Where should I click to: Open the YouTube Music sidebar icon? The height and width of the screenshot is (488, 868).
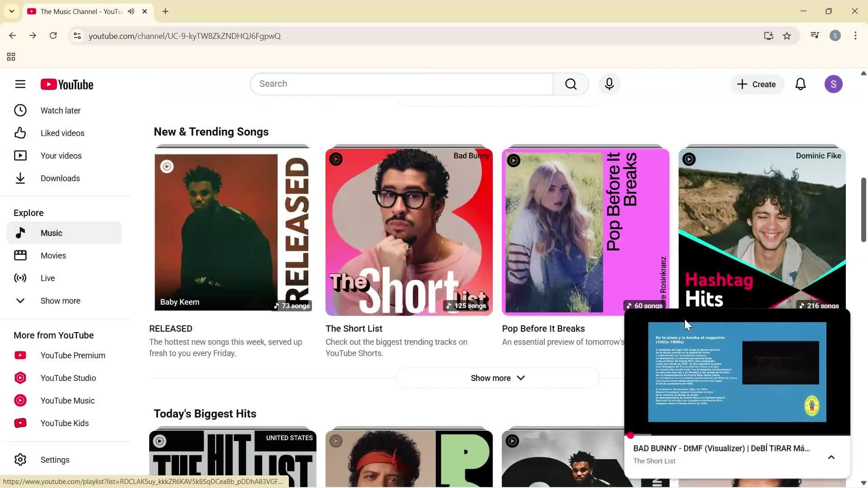click(x=20, y=400)
